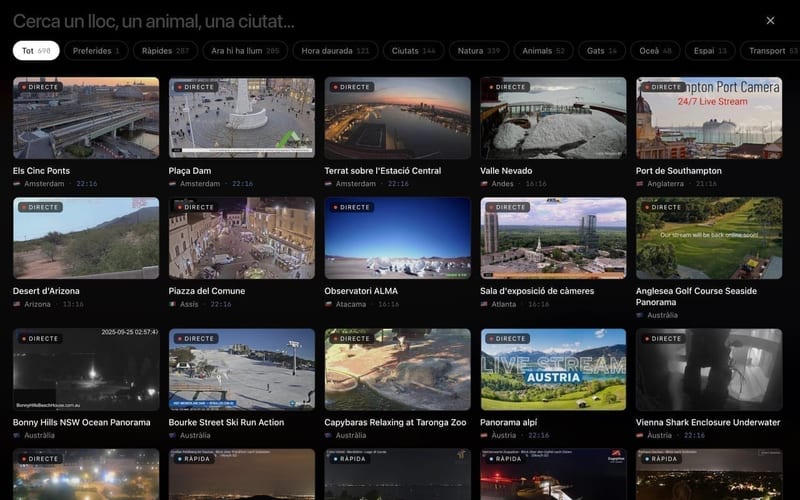Select the 'Tot' filter chip
The height and width of the screenshot is (500, 800).
36,51
